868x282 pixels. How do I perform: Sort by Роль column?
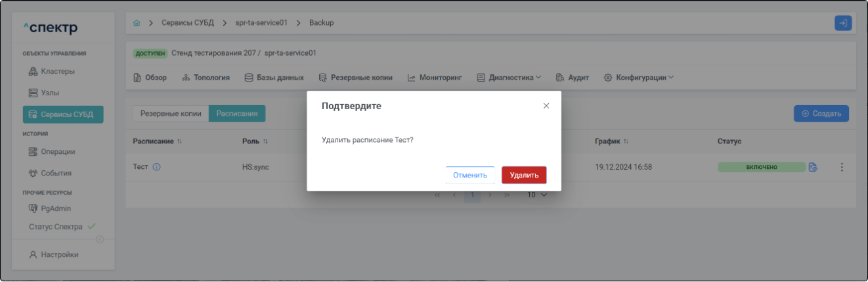click(x=255, y=141)
